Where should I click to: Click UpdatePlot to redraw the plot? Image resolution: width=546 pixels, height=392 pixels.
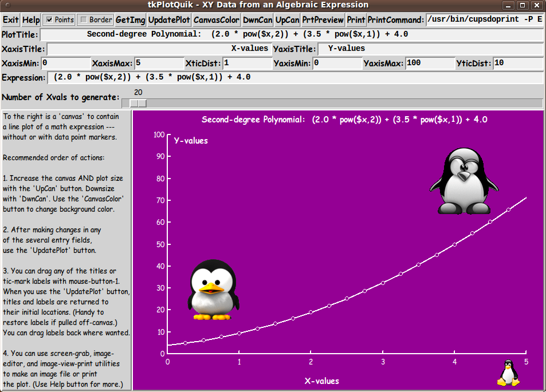point(169,20)
